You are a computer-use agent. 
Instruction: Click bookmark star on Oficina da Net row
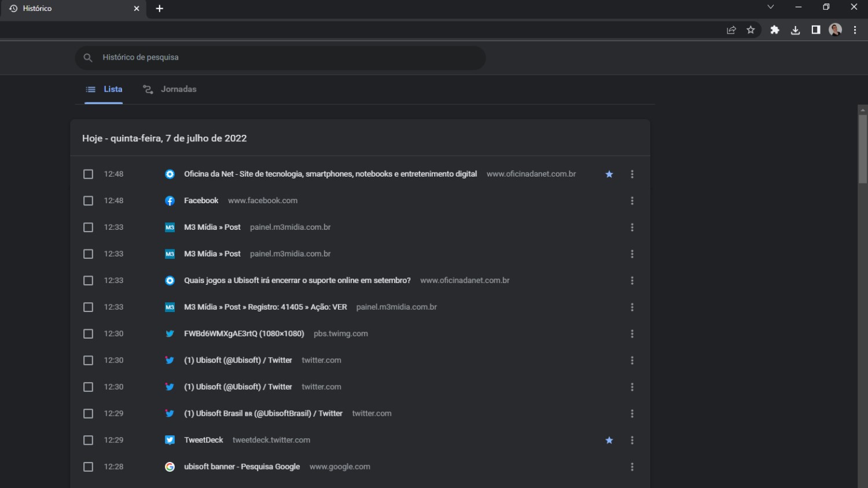[609, 174]
